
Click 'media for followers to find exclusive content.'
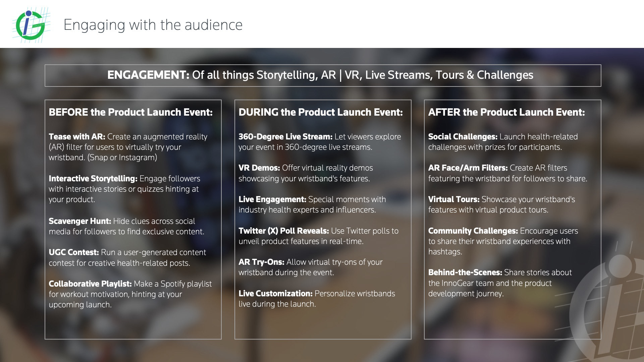click(126, 232)
